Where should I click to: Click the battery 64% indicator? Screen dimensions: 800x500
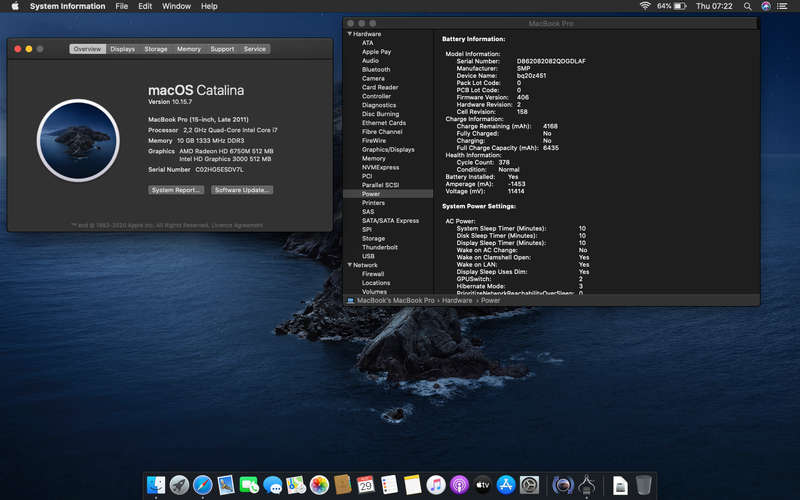point(671,6)
